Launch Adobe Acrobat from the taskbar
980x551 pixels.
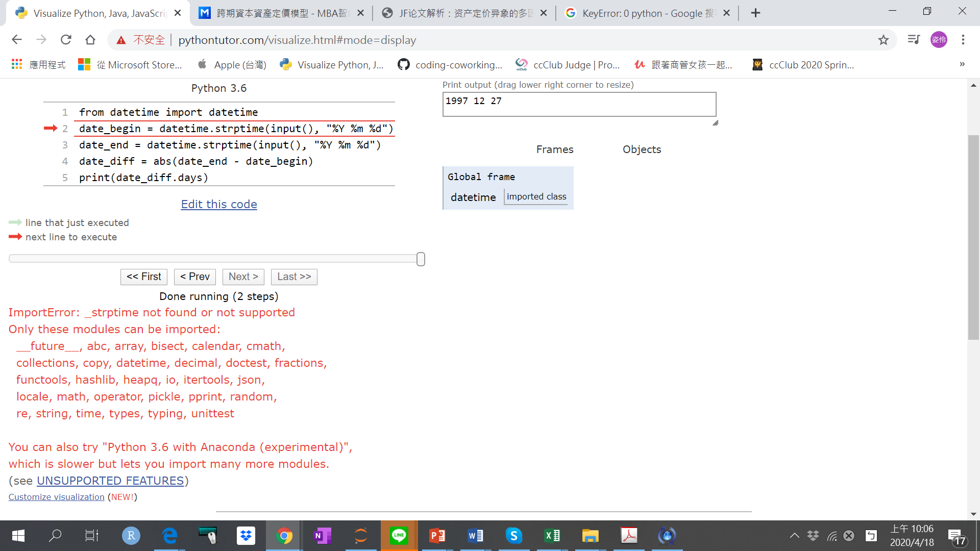(x=628, y=536)
